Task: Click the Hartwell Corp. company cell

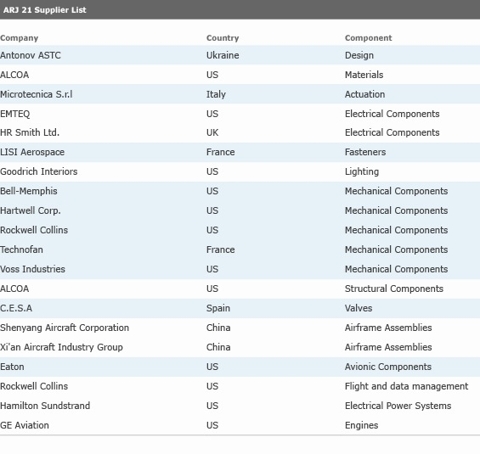Action: click(x=30, y=211)
